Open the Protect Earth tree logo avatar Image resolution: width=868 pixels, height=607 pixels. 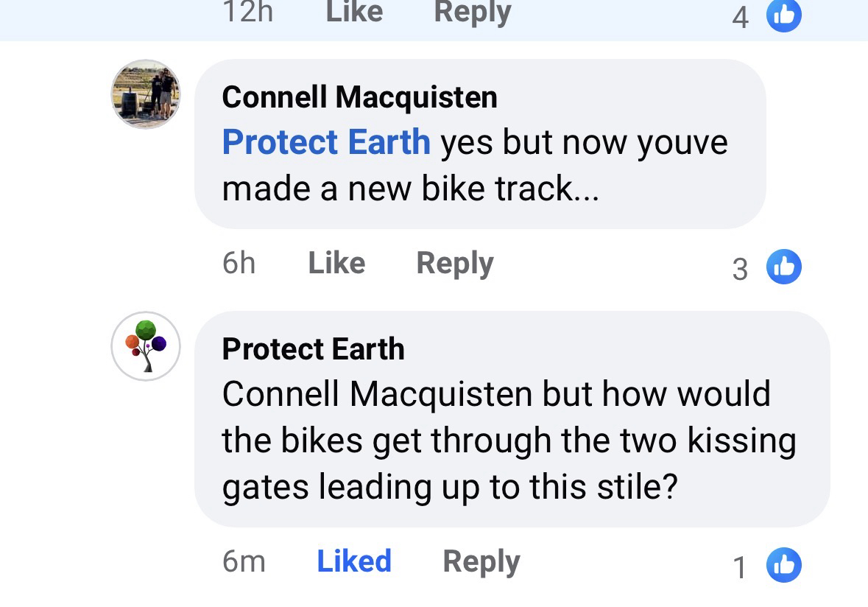click(146, 346)
